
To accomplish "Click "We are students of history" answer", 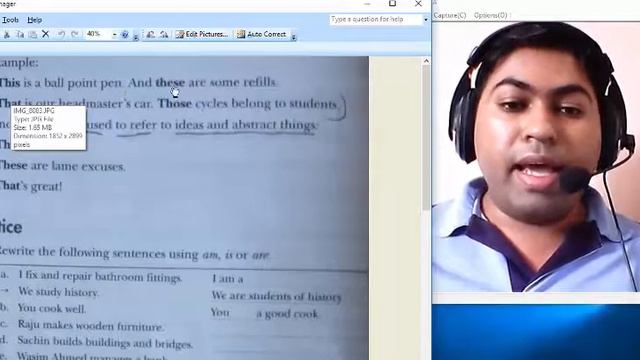I will tap(276, 296).
